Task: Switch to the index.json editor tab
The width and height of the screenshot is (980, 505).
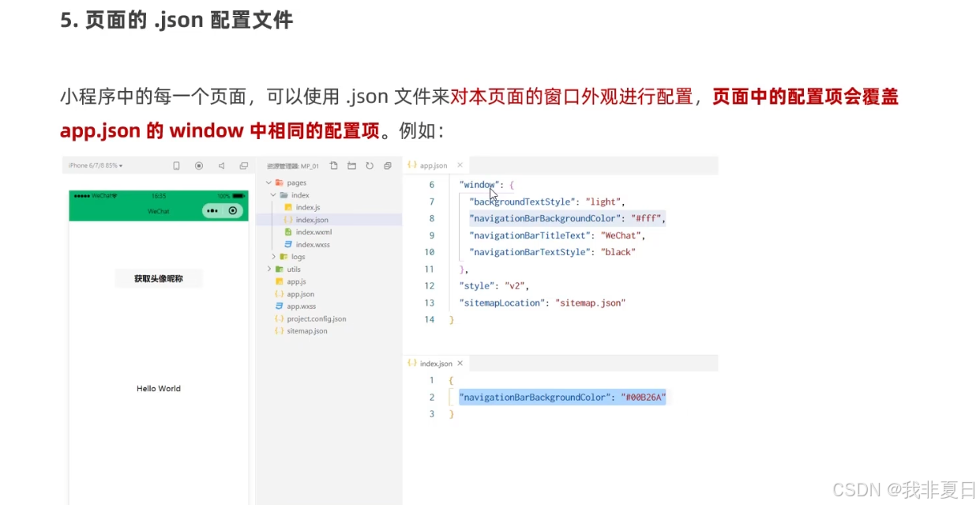Action: pyautogui.click(x=436, y=364)
